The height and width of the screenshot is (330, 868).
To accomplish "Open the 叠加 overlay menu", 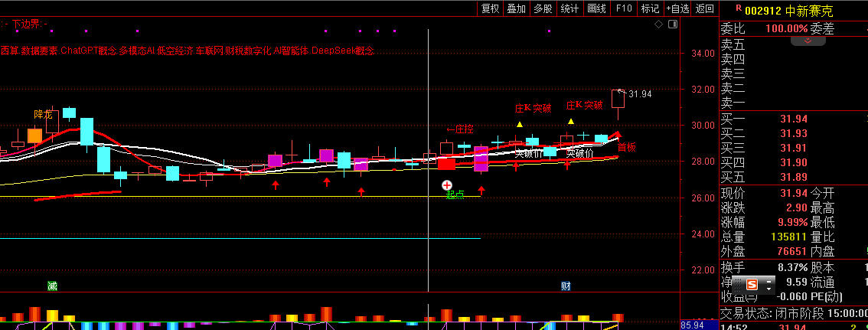I will tap(516, 8).
